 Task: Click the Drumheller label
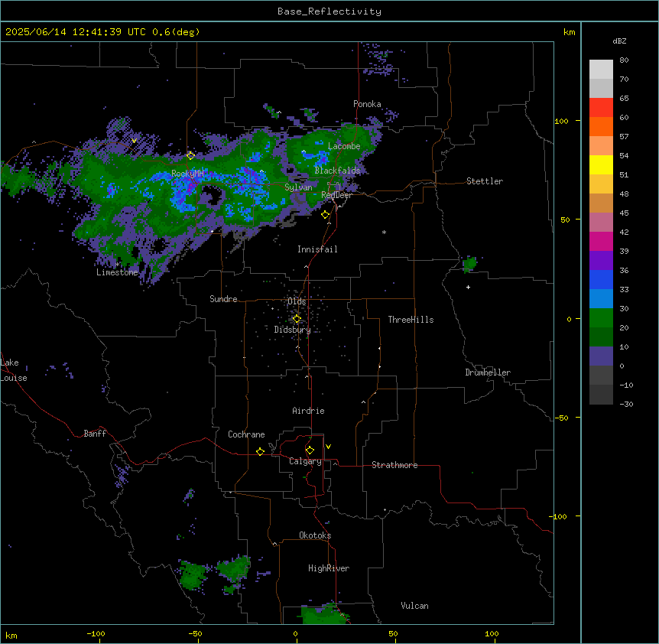click(x=488, y=372)
